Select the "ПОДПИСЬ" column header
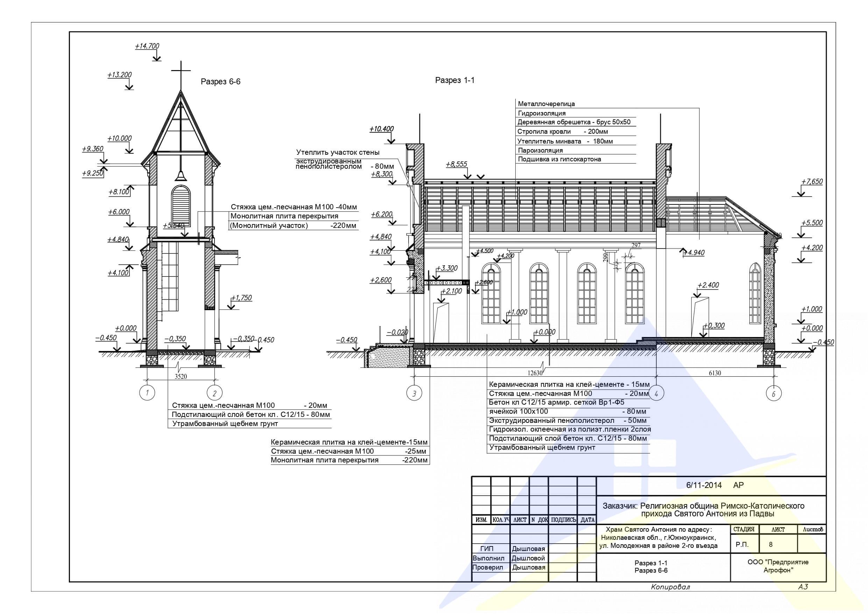Viewport: 868px width, 614px height. tap(563, 520)
